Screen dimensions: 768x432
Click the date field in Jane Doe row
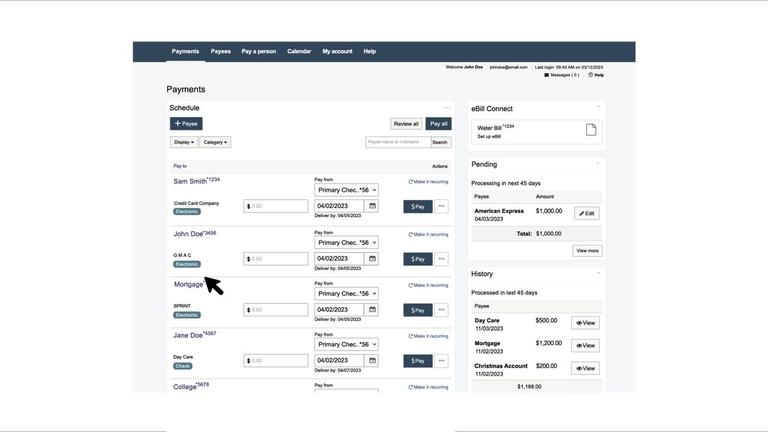[x=339, y=360]
